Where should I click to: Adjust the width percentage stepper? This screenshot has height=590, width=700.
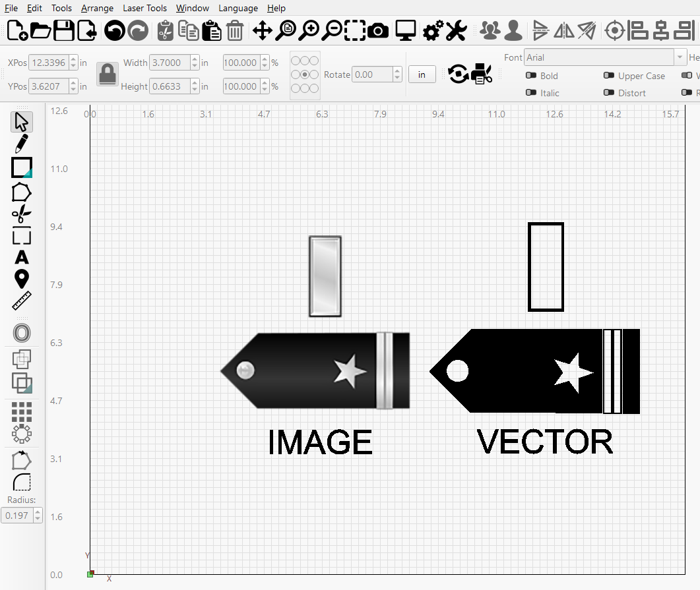(x=265, y=63)
